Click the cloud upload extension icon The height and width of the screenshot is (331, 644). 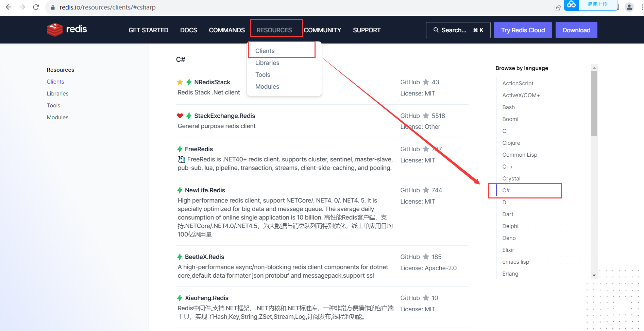click(x=572, y=4)
